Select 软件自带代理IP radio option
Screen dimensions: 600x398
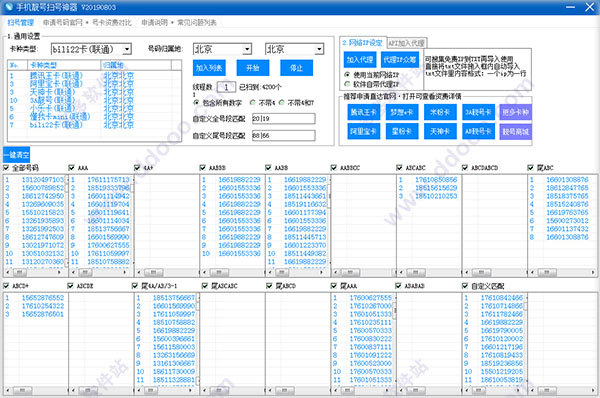pos(347,84)
